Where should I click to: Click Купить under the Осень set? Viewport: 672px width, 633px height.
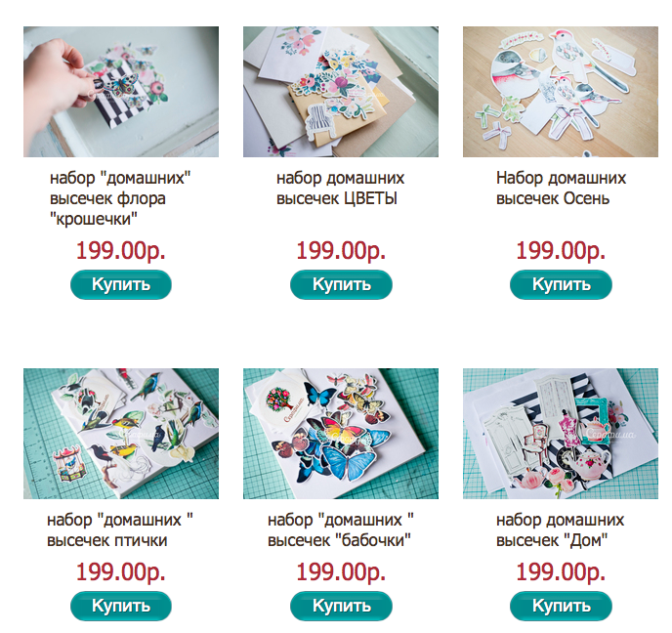click(x=561, y=284)
